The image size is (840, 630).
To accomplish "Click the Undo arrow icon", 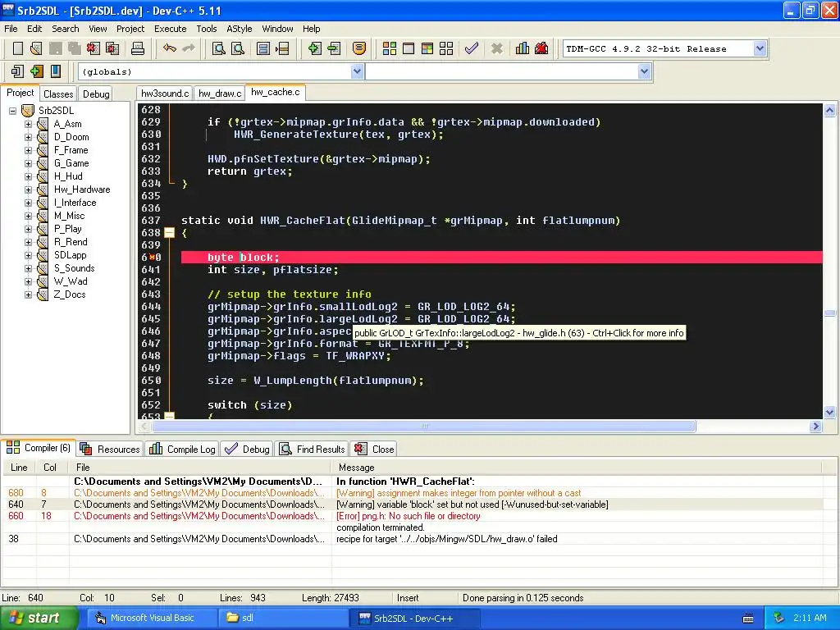I will (x=169, y=48).
